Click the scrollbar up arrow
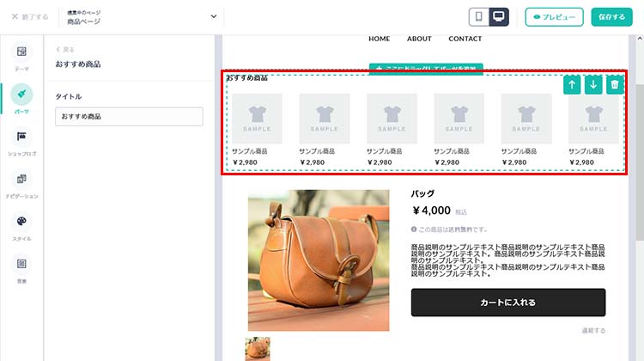 click(x=640, y=39)
